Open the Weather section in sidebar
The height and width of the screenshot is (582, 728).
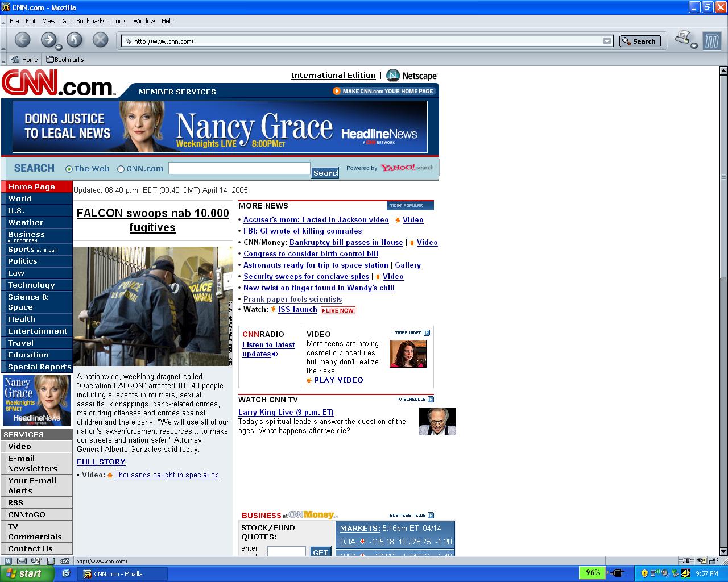[36, 222]
